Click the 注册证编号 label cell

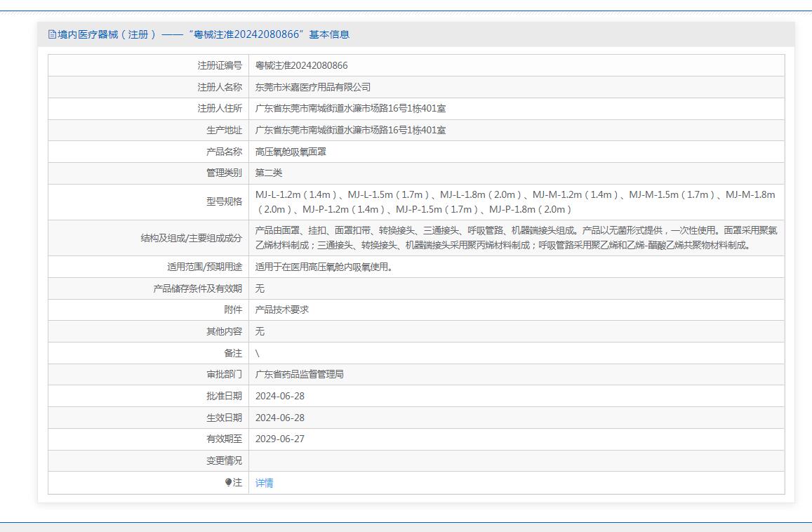pyautogui.click(x=149, y=65)
